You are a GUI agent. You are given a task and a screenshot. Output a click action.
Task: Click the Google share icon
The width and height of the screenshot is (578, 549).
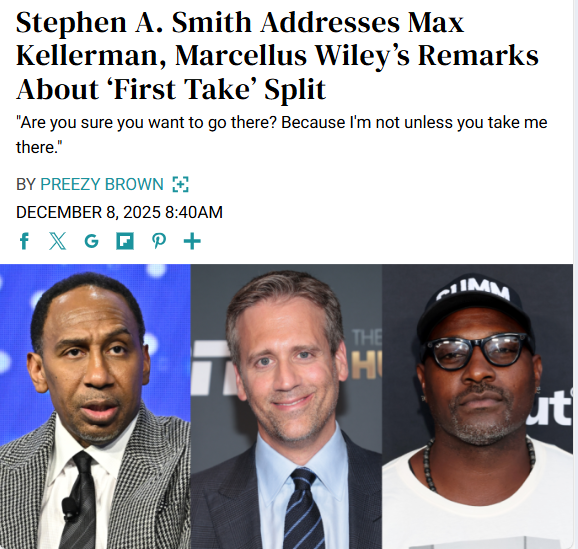pyautogui.click(x=91, y=241)
